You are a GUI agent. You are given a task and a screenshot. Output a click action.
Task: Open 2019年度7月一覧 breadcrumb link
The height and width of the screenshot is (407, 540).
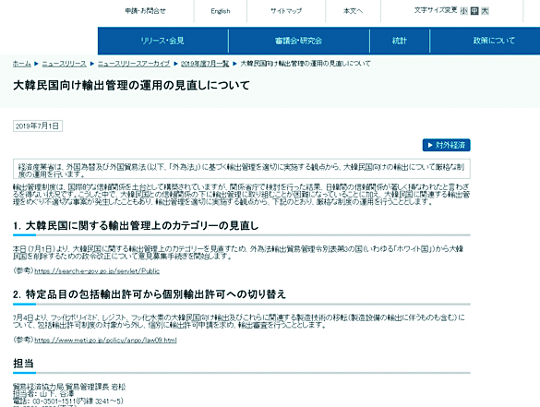click(205, 64)
